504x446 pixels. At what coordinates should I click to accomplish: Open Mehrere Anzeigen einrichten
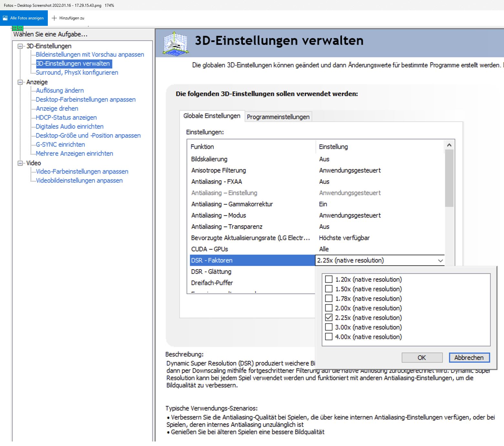(74, 154)
